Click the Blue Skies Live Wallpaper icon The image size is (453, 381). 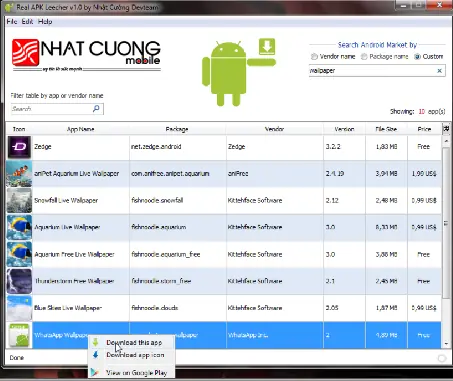(19, 308)
